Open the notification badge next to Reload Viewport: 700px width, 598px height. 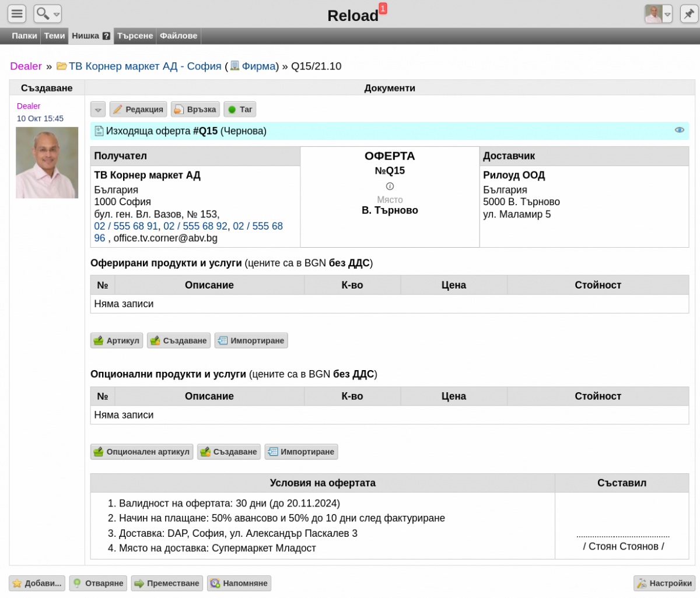pyautogui.click(x=383, y=8)
